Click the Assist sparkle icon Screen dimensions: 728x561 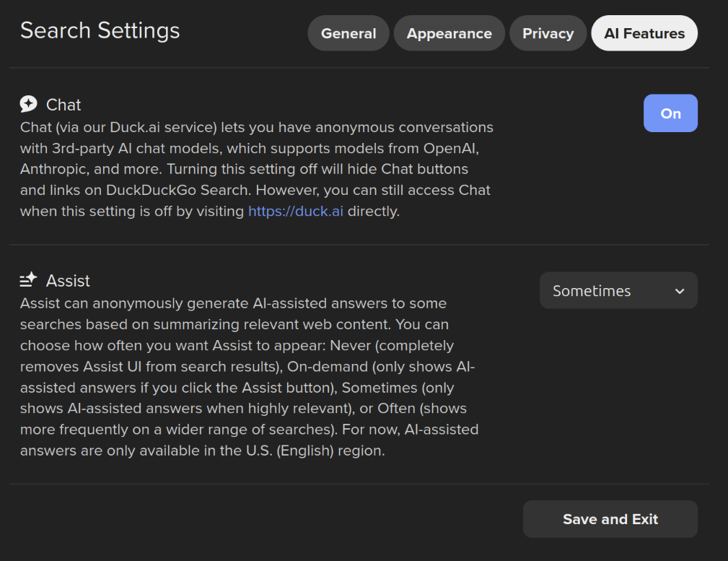(28, 280)
